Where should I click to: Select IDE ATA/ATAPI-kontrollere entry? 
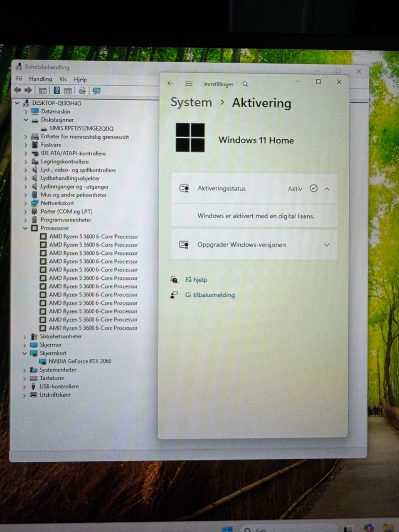coord(73,153)
